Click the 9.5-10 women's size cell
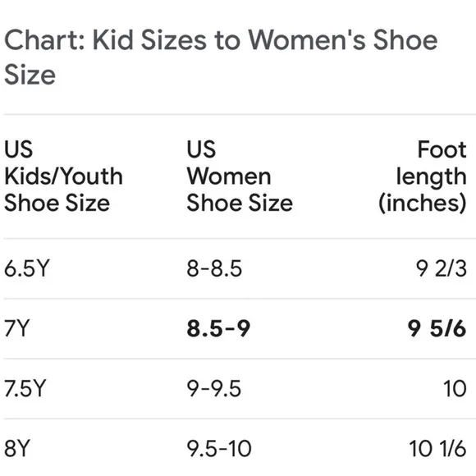The height and width of the screenshot is (476, 476). [x=219, y=448]
